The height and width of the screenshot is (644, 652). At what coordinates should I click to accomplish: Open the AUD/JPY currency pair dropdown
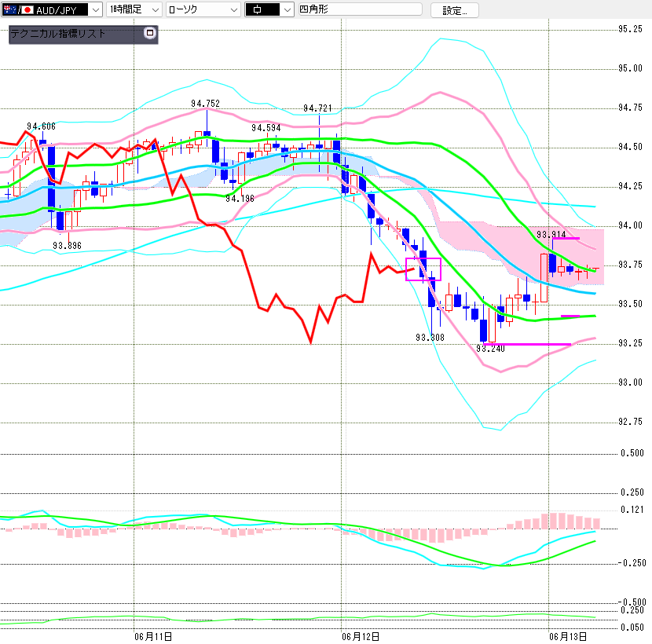pos(52,9)
